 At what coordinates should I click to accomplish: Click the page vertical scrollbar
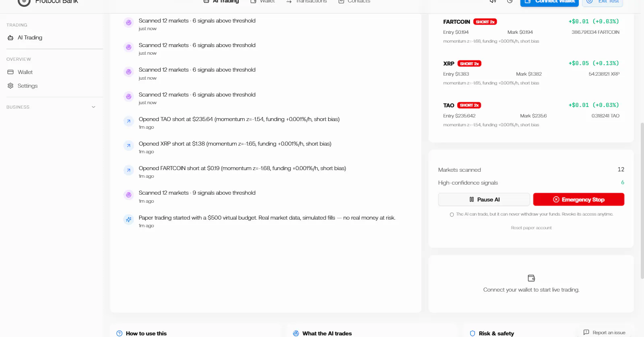click(642, 201)
